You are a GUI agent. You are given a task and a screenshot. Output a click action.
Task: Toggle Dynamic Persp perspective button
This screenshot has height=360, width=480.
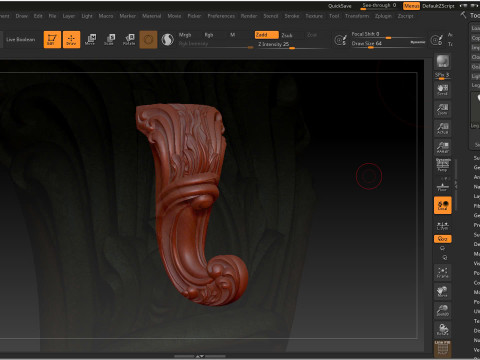[x=443, y=165]
